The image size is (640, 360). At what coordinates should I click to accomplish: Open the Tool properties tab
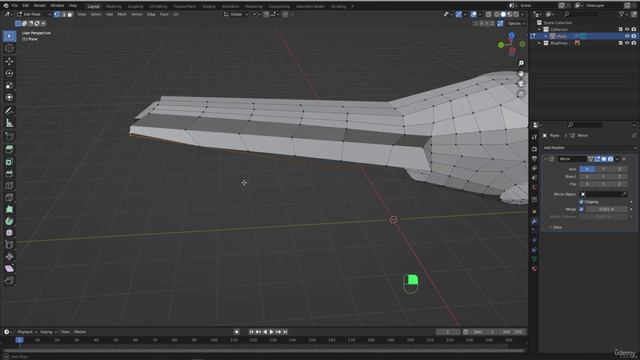pyautogui.click(x=534, y=138)
